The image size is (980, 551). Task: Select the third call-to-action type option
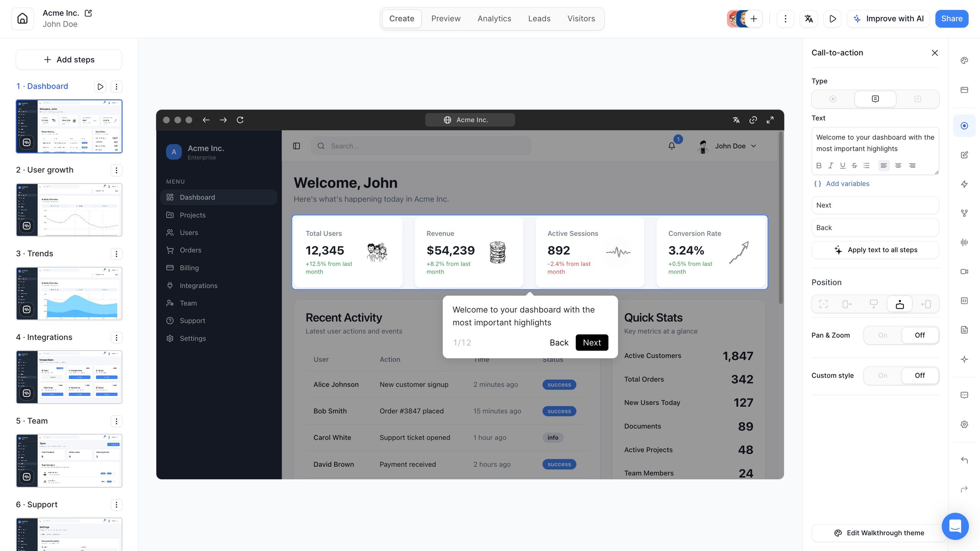pos(918,99)
